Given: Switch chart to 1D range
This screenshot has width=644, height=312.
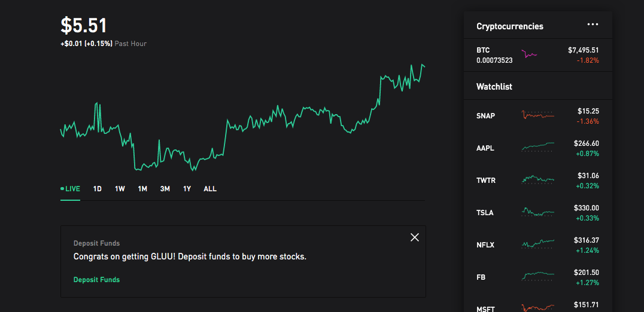Looking at the screenshot, I should [x=98, y=189].
